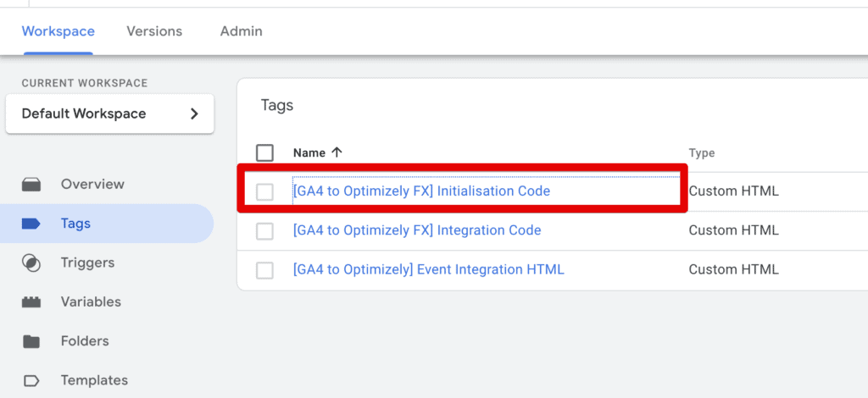The image size is (868, 398).
Task: Expand the Default Workspace chevron
Action: click(194, 113)
